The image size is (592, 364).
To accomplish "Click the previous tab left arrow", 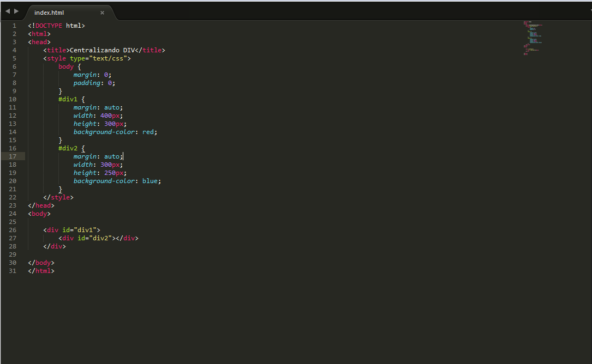I will pyautogui.click(x=8, y=11).
